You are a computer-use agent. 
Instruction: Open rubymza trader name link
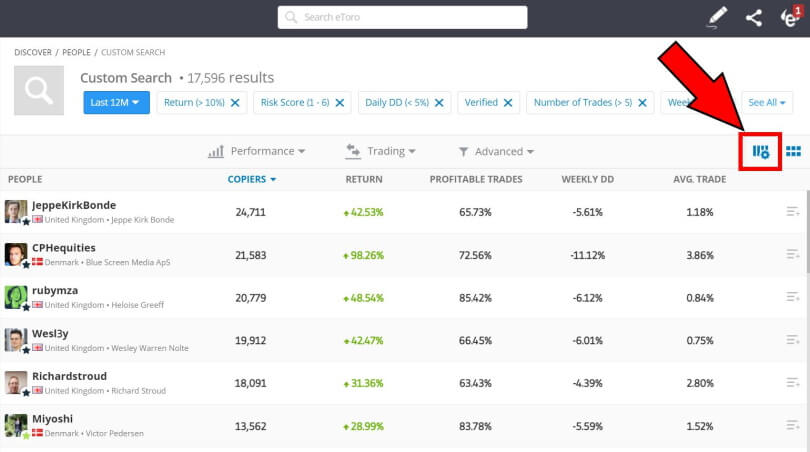point(55,290)
